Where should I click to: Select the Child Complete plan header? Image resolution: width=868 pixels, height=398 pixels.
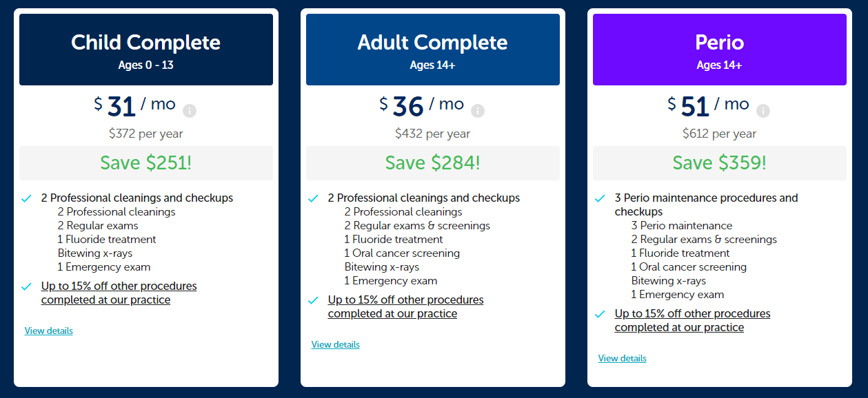[146, 50]
